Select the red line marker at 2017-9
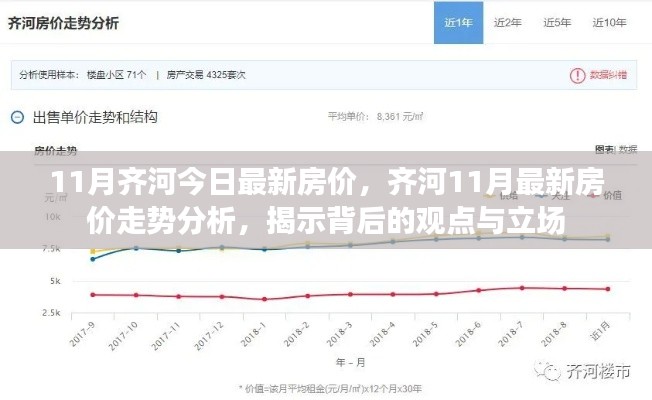The height and width of the screenshot is (400, 652). 93,294
